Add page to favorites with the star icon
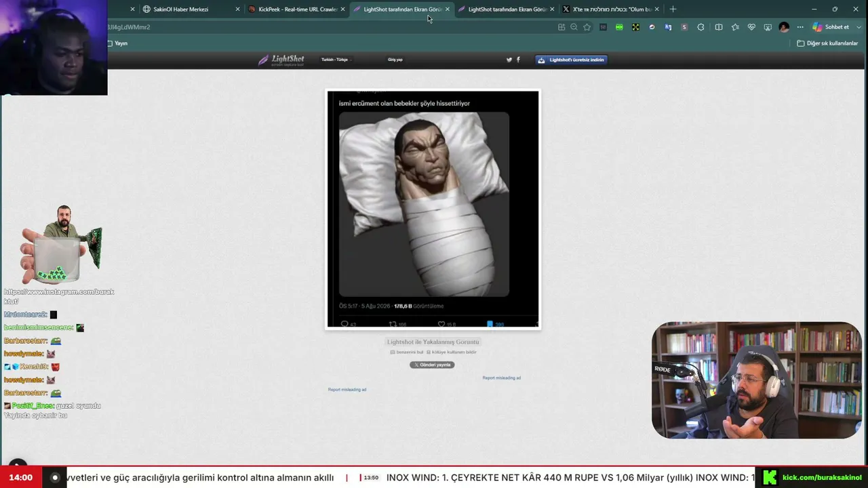 point(587,27)
